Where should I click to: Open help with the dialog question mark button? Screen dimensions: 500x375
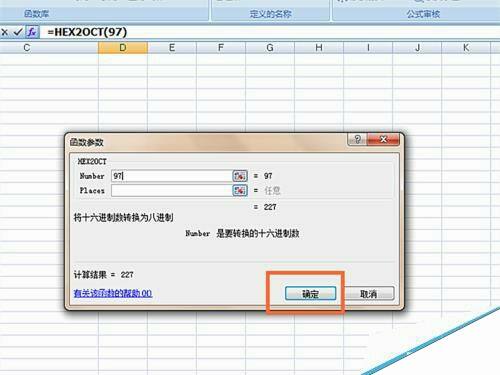click(357, 139)
